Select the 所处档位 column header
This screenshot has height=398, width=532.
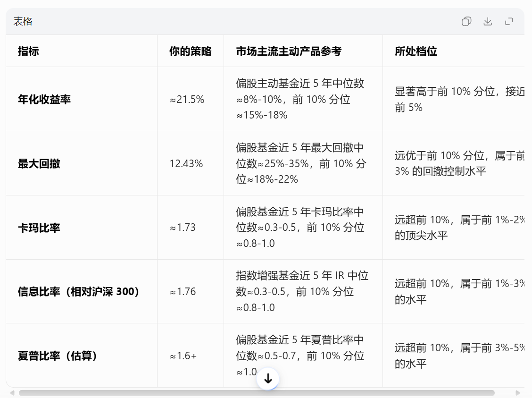click(x=416, y=51)
